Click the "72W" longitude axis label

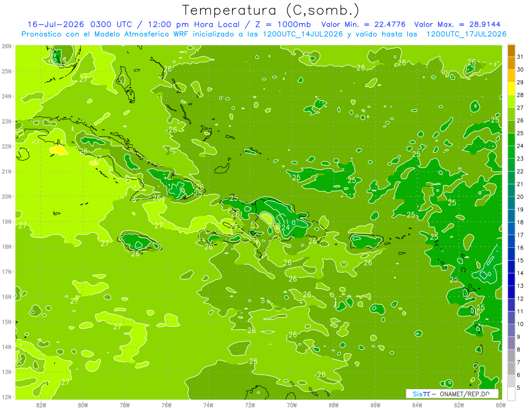[250, 405]
